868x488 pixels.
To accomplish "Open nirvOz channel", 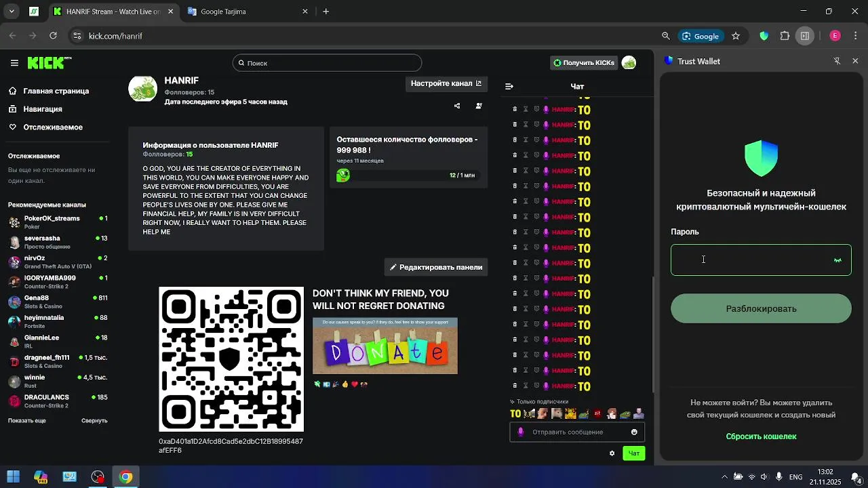I will point(58,262).
